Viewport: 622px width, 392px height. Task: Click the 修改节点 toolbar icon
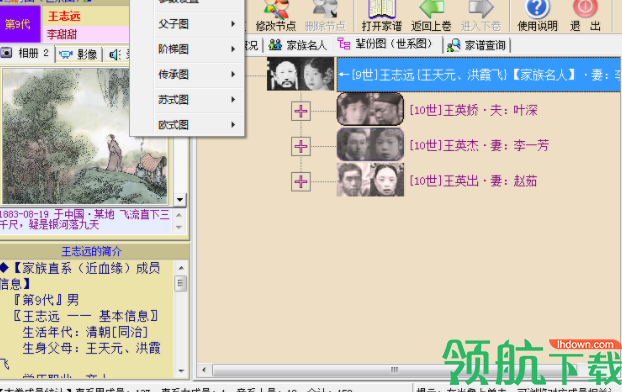tap(276, 16)
